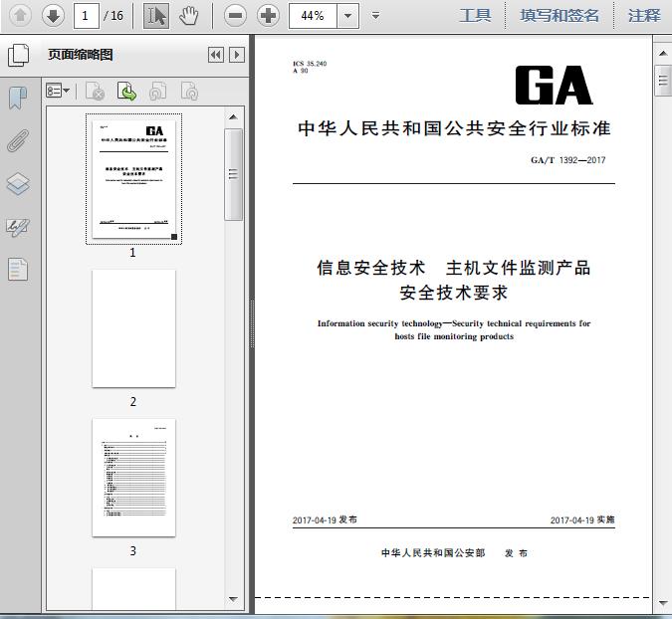
Task: Open the bookmarks panel
Action: pyautogui.click(x=18, y=99)
